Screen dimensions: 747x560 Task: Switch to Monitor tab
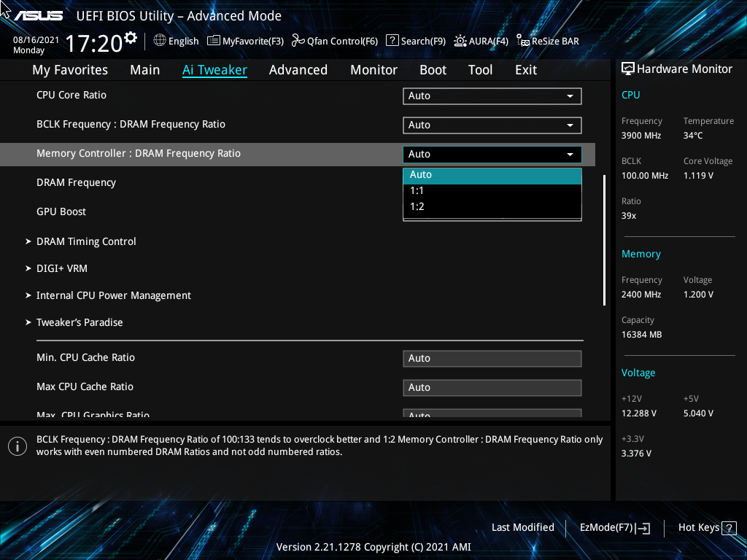tap(373, 70)
